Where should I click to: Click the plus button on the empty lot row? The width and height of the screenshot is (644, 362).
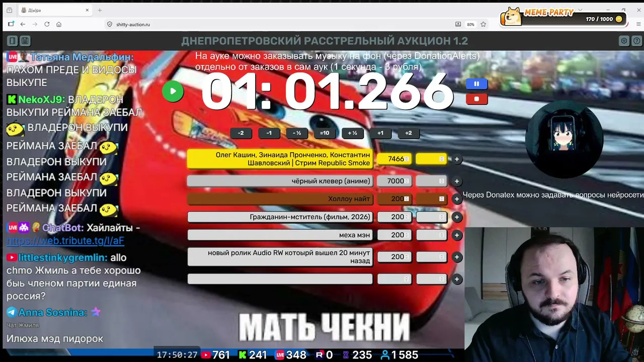click(457, 279)
